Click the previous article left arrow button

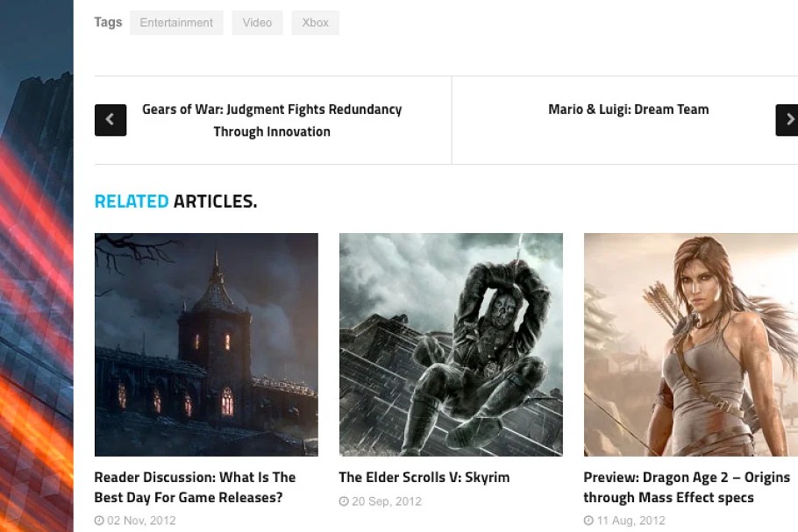[110, 120]
